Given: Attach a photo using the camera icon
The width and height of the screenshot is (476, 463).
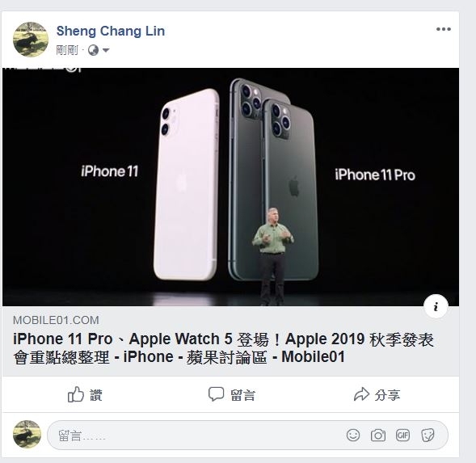Looking at the screenshot, I should pos(378,436).
